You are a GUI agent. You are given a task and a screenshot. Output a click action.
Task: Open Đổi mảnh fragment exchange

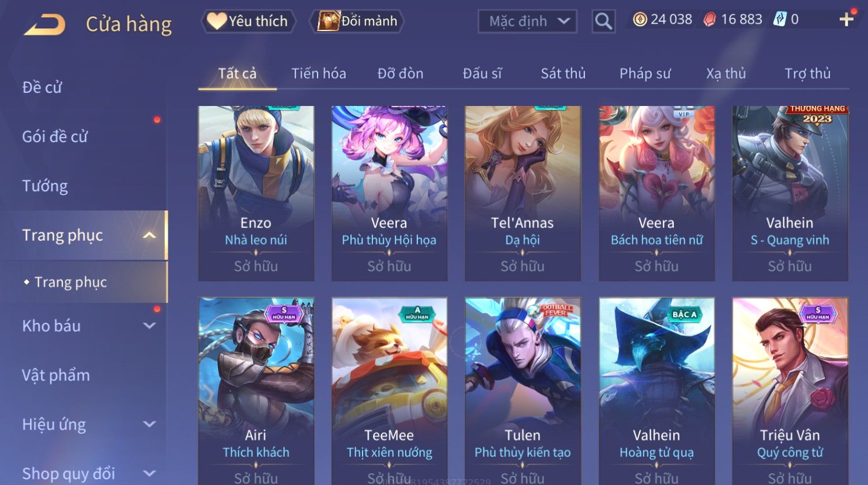357,21
